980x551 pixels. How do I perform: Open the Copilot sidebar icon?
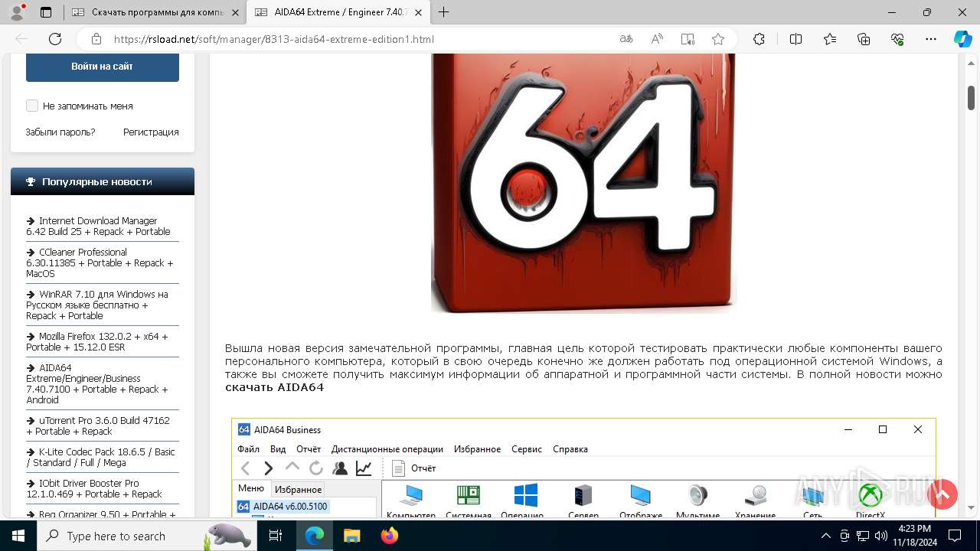(962, 39)
